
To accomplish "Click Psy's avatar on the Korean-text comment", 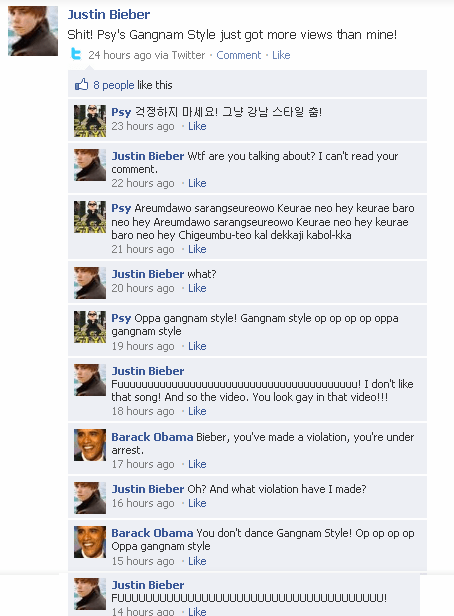I will 90,121.
